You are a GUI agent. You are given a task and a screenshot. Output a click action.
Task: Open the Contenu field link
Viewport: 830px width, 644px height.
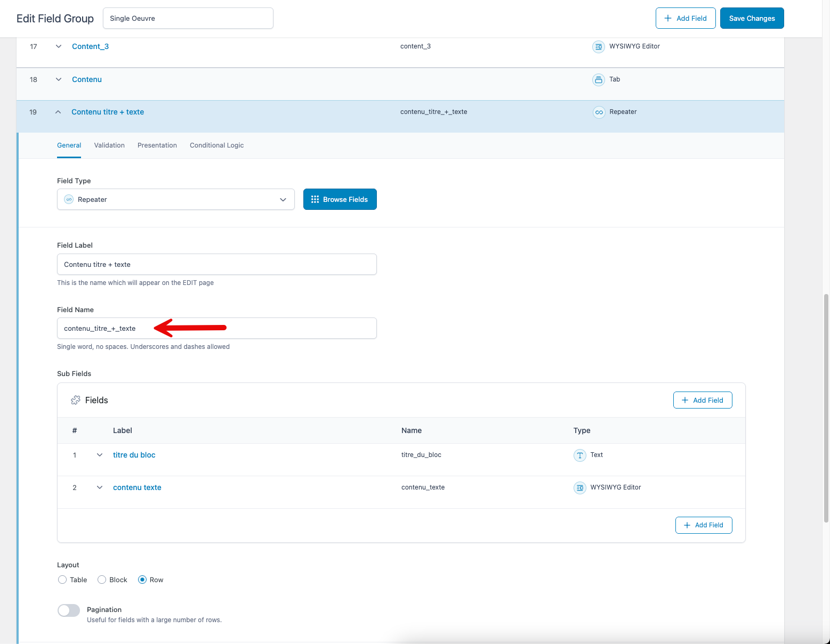click(x=87, y=79)
